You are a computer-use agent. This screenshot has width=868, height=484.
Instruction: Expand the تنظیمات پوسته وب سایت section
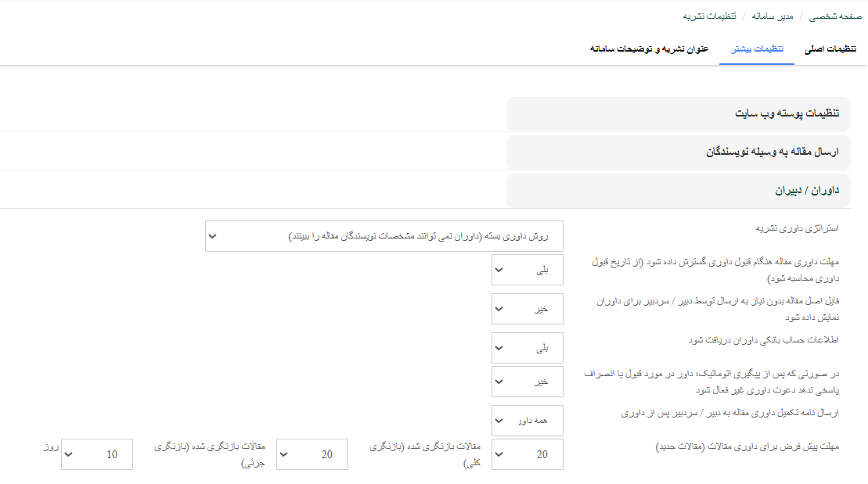click(x=678, y=114)
